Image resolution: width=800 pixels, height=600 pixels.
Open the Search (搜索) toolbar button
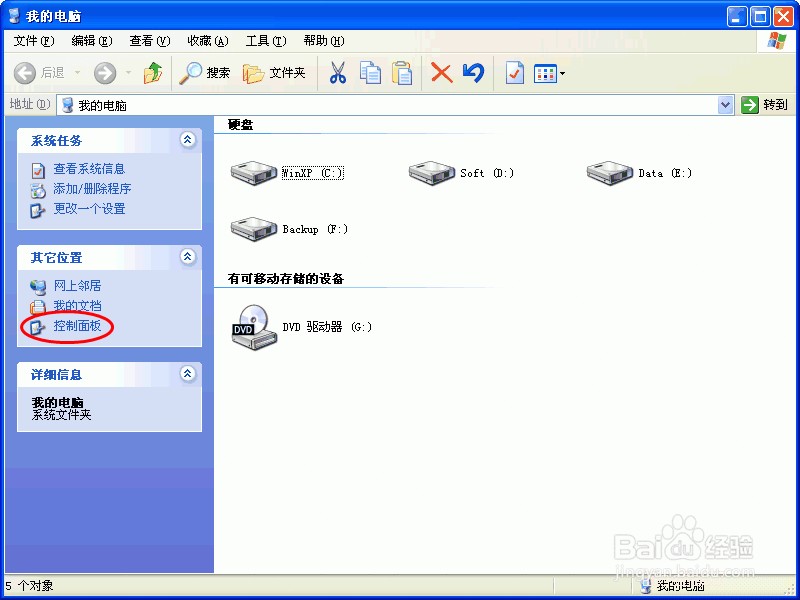[x=205, y=73]
